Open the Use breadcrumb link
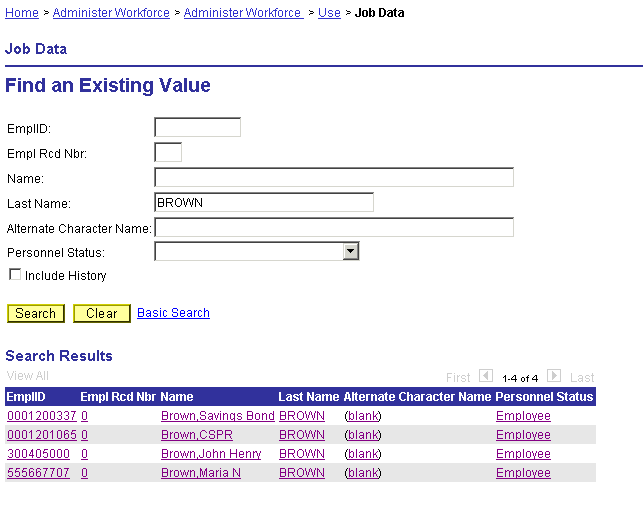The height and width of the screenshot is (506, 643). click(329, 13)
